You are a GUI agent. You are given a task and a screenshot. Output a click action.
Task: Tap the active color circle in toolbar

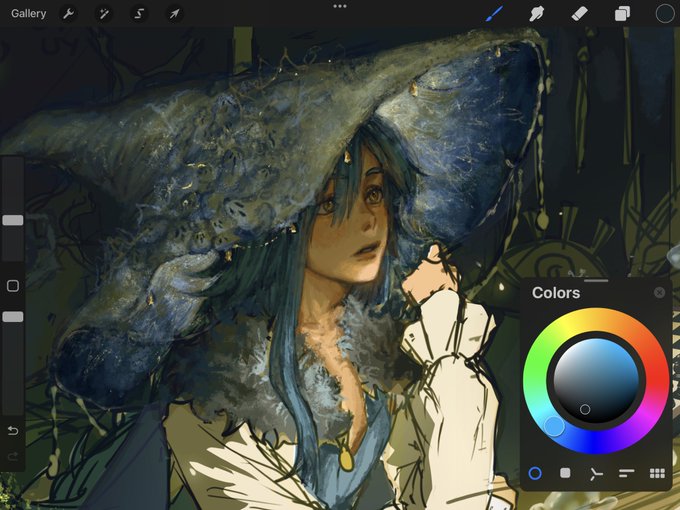pos(664,13)
